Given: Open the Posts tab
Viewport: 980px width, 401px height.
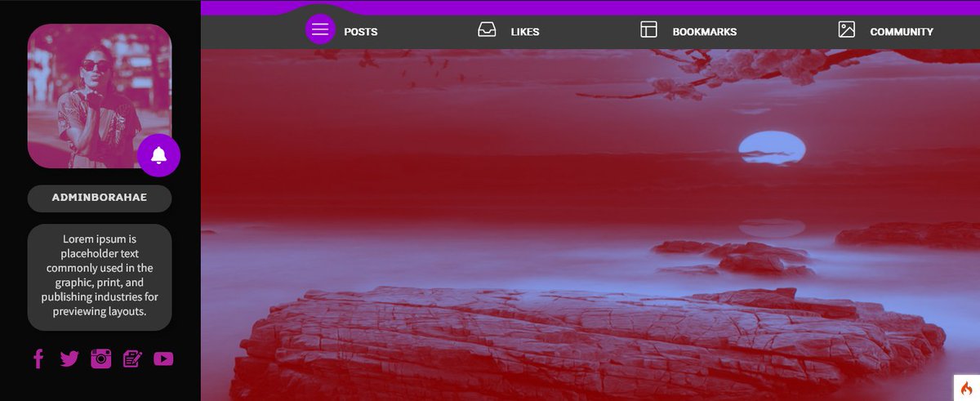Looking at the screenshot, I should pyautogui.click(x=360, y=32).
